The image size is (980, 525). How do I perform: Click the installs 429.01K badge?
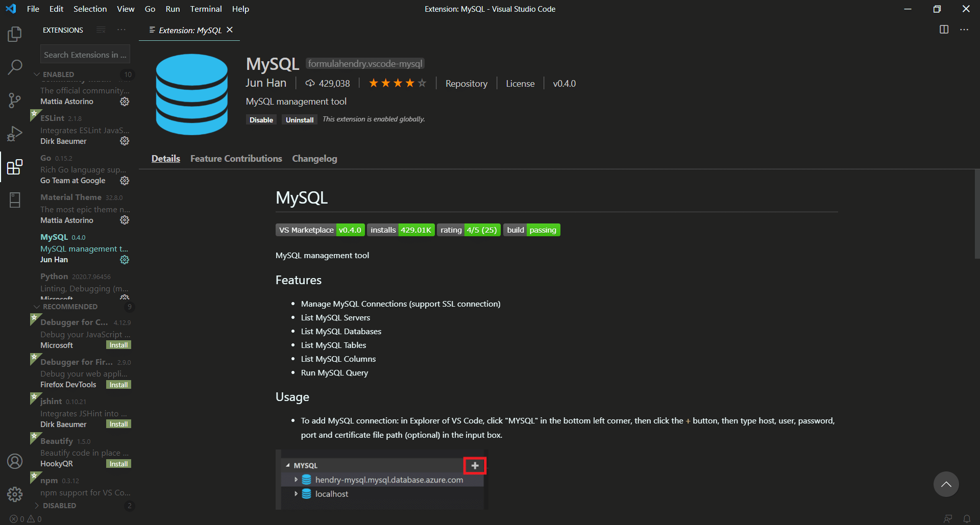point(401,230)
